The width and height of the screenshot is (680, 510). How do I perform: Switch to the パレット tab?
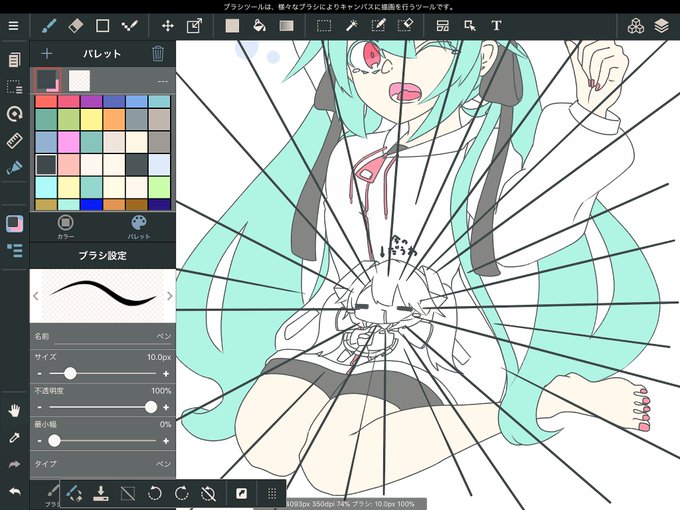(139, 227)
